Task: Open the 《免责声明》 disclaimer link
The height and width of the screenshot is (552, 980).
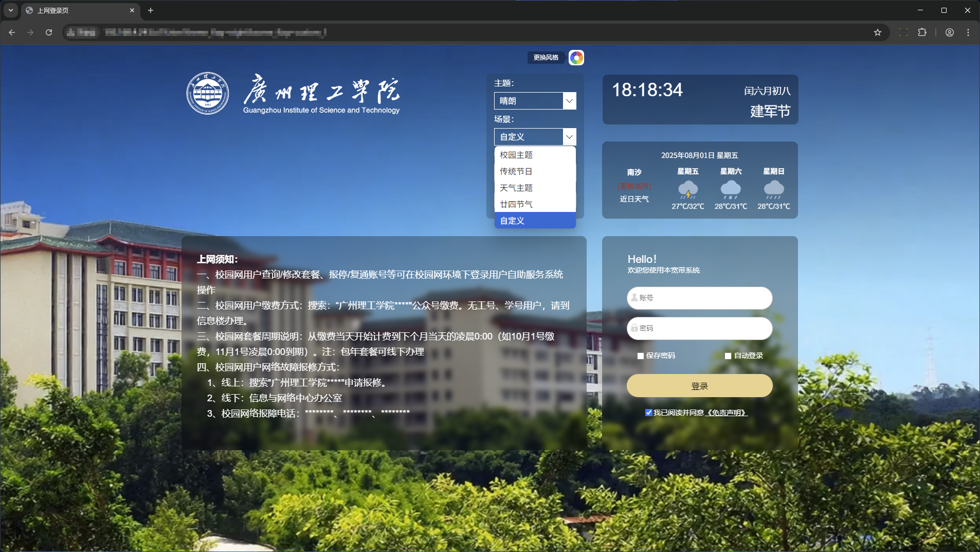Action: pos(727,413)
